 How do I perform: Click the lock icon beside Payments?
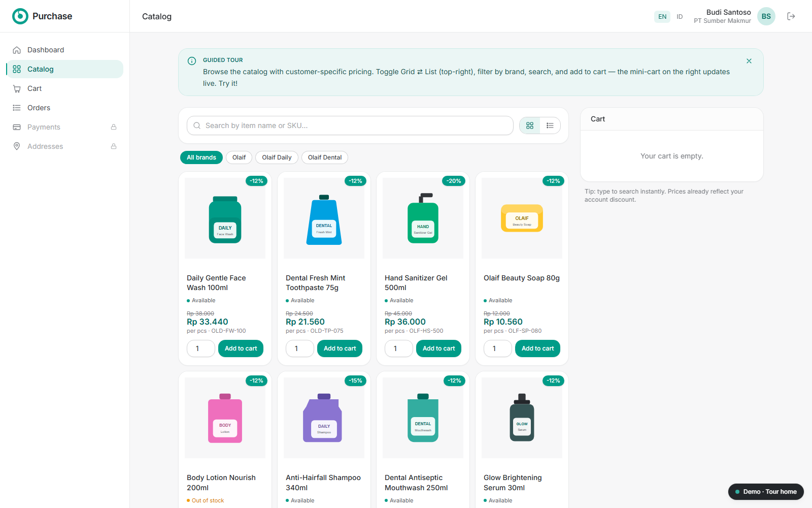pyautogui.click(x=114, y=127)
